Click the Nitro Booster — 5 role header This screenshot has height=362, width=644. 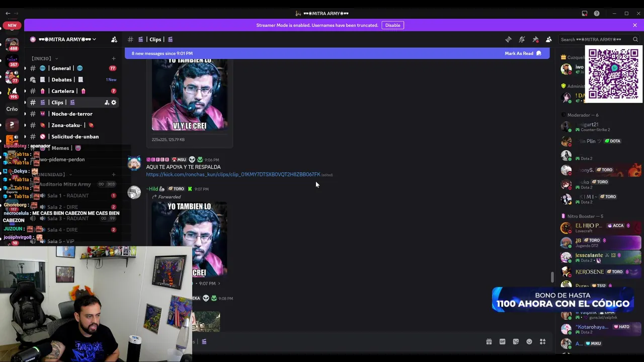point(585,216)
